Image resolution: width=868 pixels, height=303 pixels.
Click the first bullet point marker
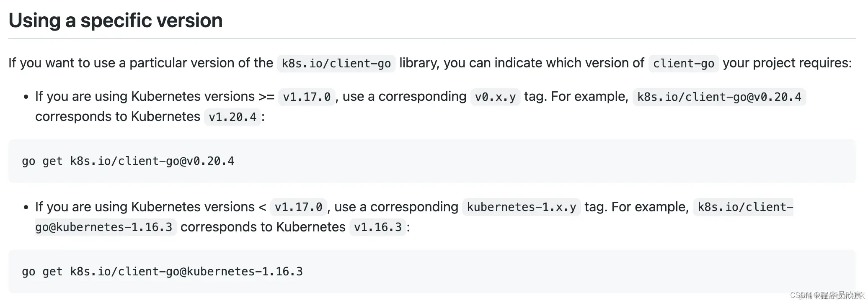pos(26,97)
